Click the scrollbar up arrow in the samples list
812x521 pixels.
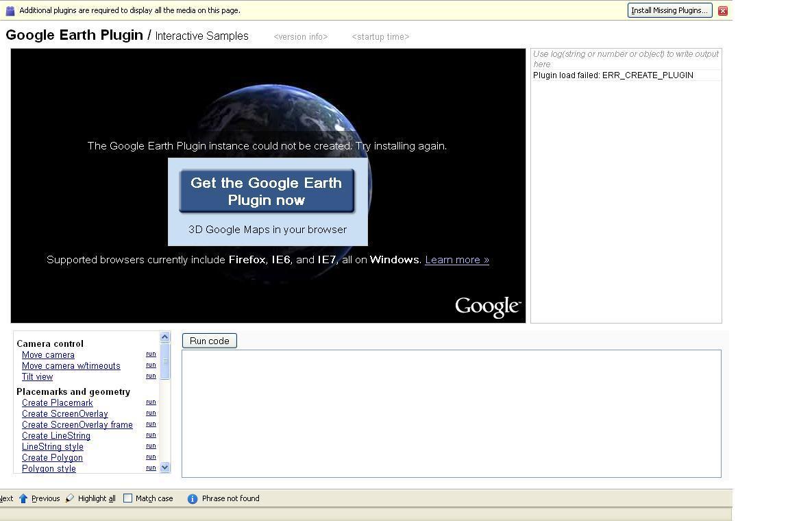[164, 336]
